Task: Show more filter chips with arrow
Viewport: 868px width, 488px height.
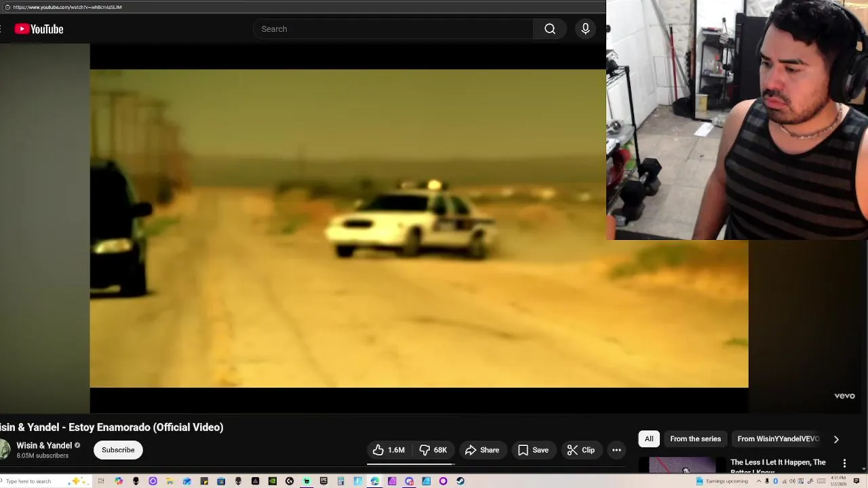Action: coord(836,439)
